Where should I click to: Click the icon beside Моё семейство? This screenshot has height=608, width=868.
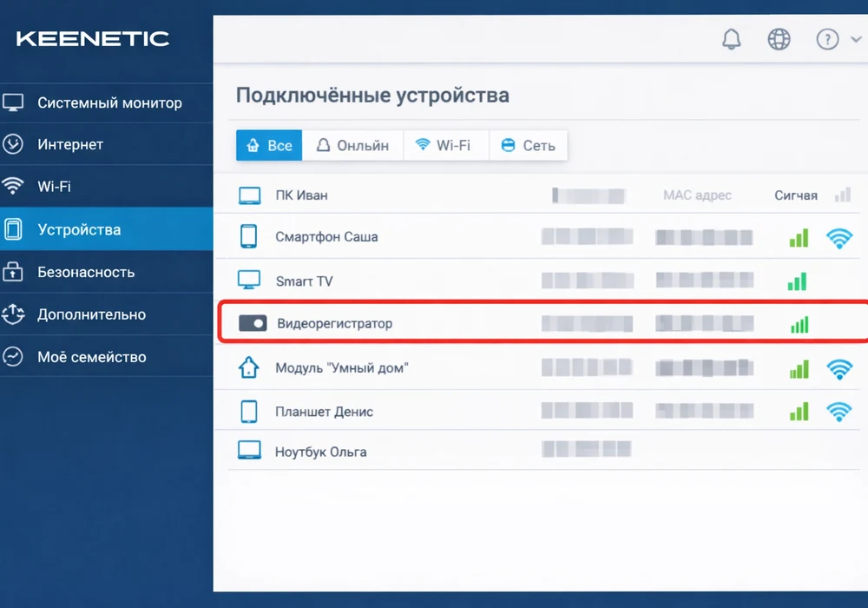13,356
